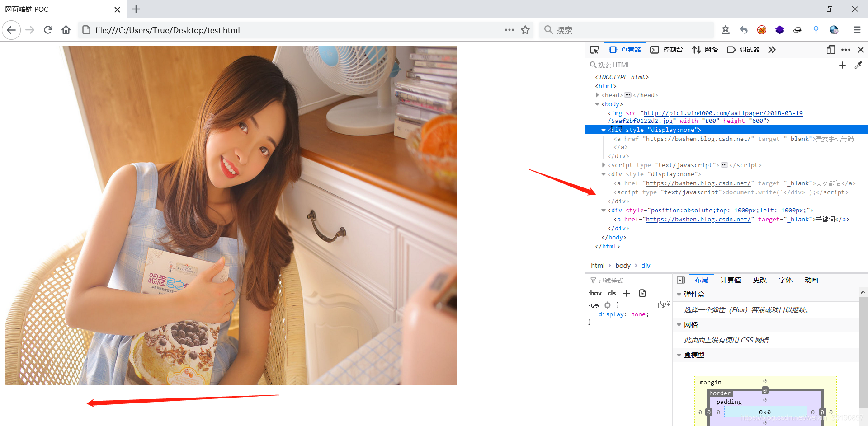
Task: Show more devtools tabs chevron
Action: [772, 50]
